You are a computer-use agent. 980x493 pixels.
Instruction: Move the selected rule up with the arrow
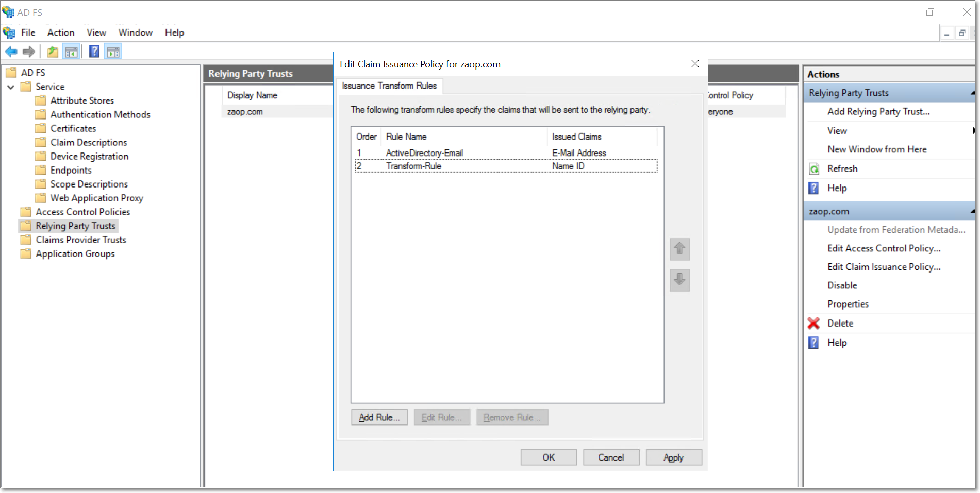tap(680, 249)
